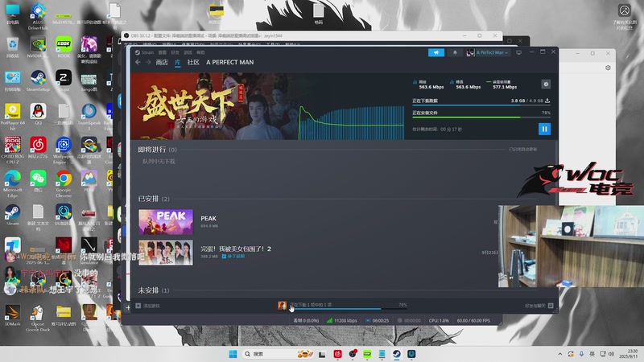Open Steam notifications bell
The width and height of the screenshot is (644, 362).
click(x=455, y=52)
